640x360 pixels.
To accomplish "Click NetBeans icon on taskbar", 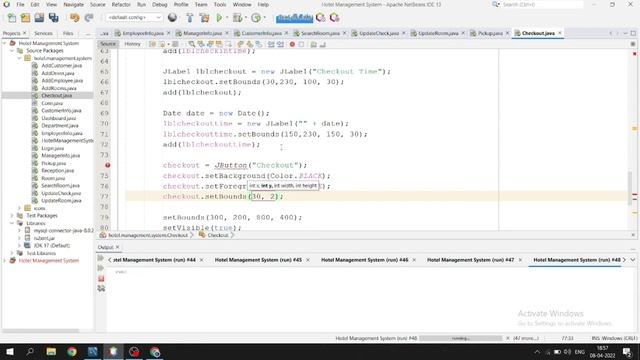I will click(113, 351).
